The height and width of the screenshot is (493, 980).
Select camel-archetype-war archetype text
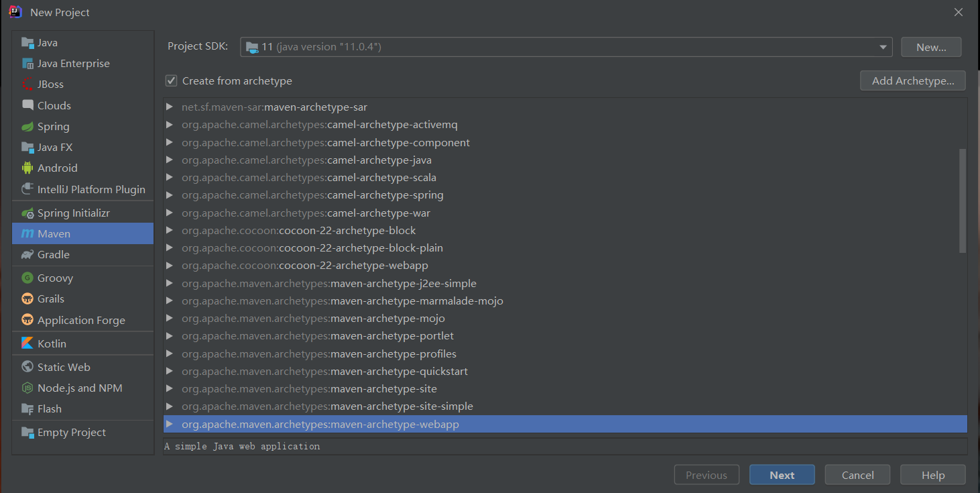tap(379, 213)
